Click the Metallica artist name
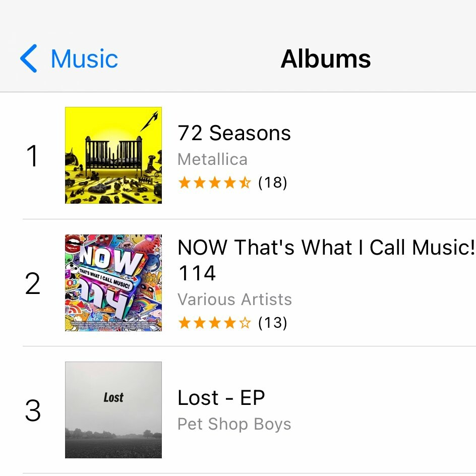The width and height of the screenshot is (476, 476). [x=212, y=159]
